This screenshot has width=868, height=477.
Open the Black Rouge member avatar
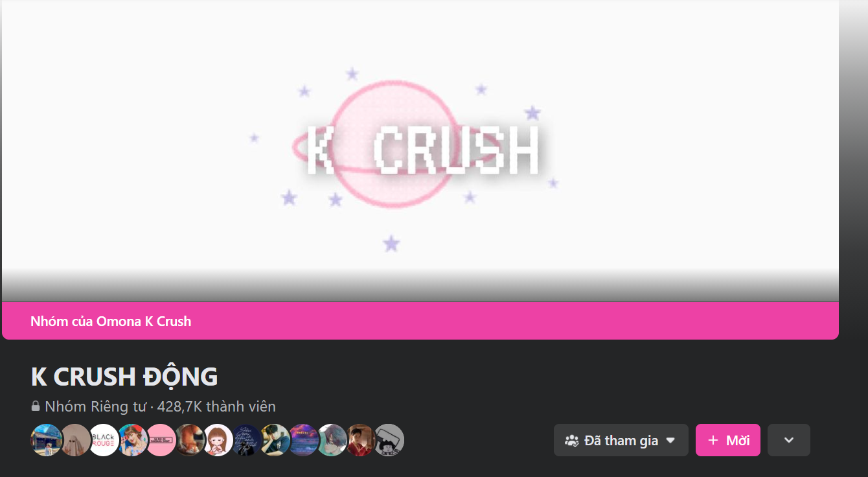coord(104,440)
